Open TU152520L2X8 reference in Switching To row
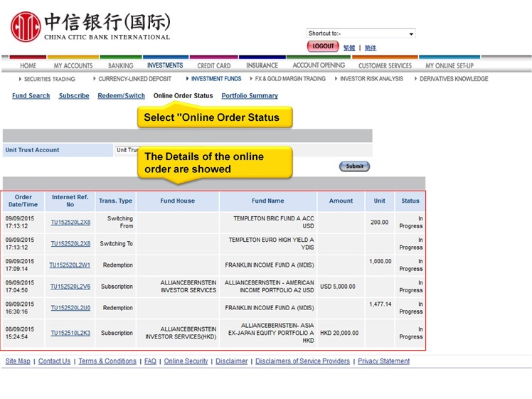 coord(70,244)
